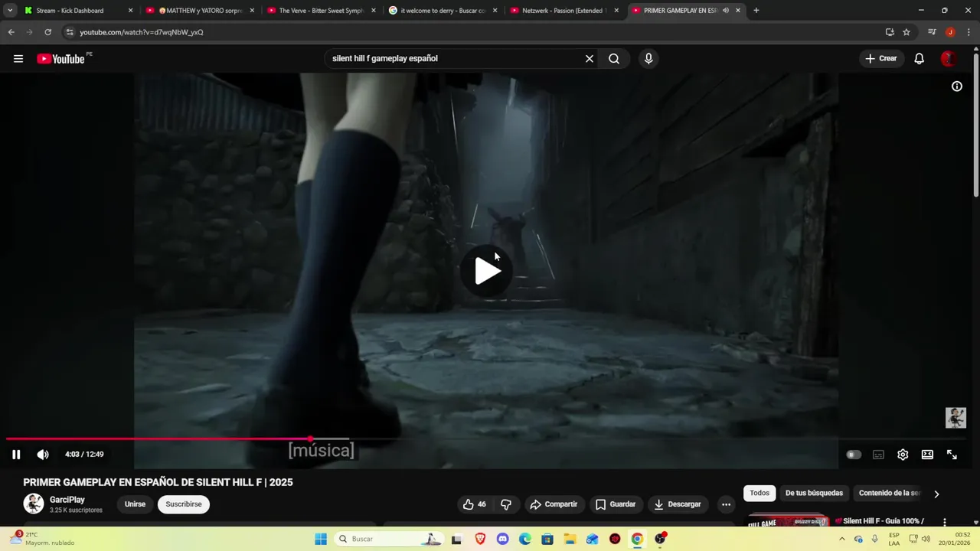980x551 pixels.
Task: Start voice search with the microphone
Action: pos(648,59)
